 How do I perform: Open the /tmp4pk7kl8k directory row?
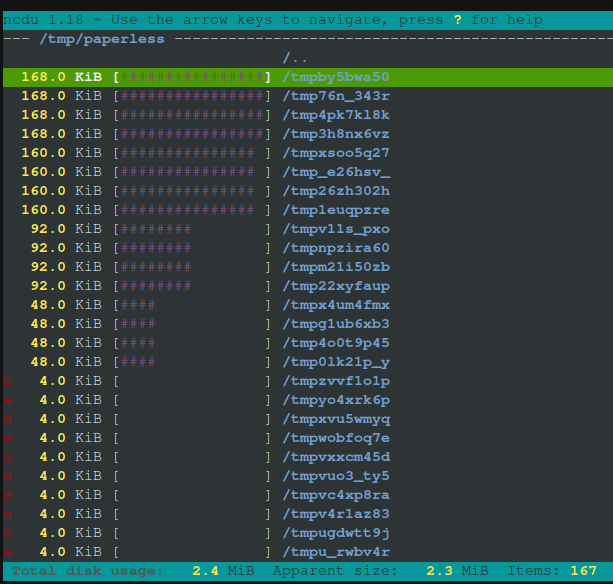(x=336, y=115)
